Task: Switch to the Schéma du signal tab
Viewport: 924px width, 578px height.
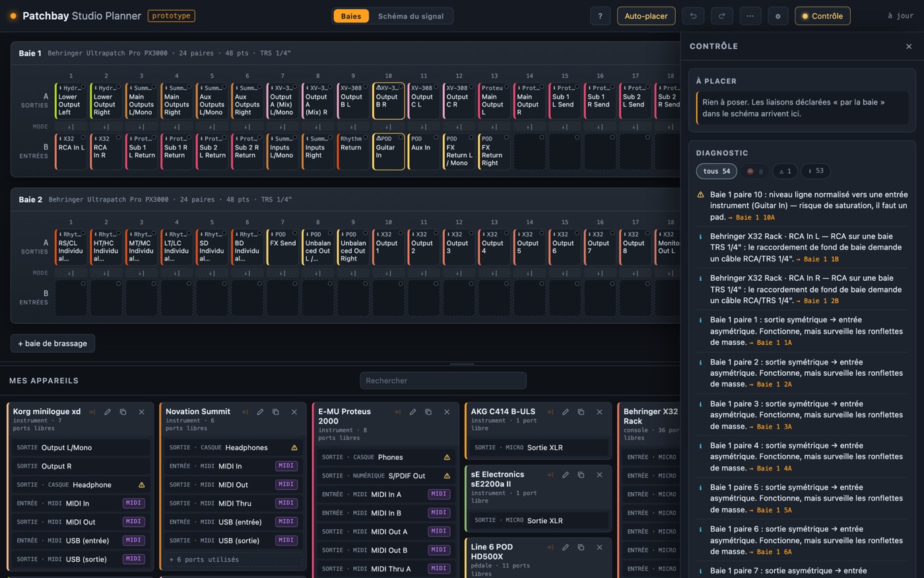Action: (411, 16)
